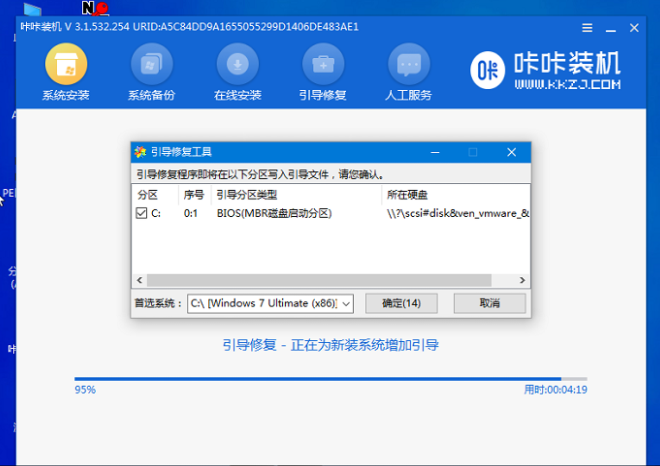This screenshot has height=466, width=660.
Task: Open the 系统备份 (System Backup) icon
Action: 151,66
